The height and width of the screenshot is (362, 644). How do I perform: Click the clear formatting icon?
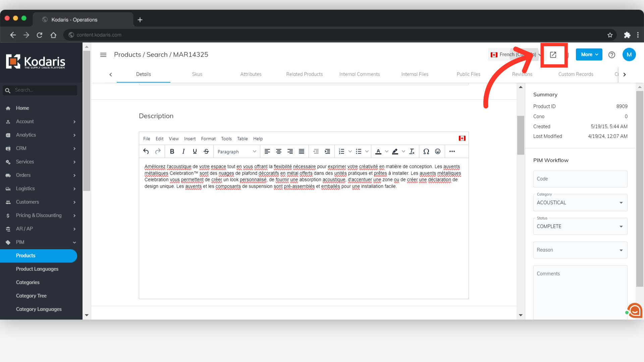pyautogui.click(x=412, y=152)
